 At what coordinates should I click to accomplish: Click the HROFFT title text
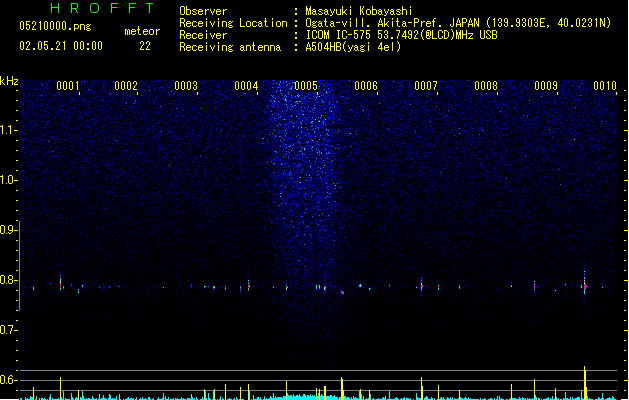102,8
